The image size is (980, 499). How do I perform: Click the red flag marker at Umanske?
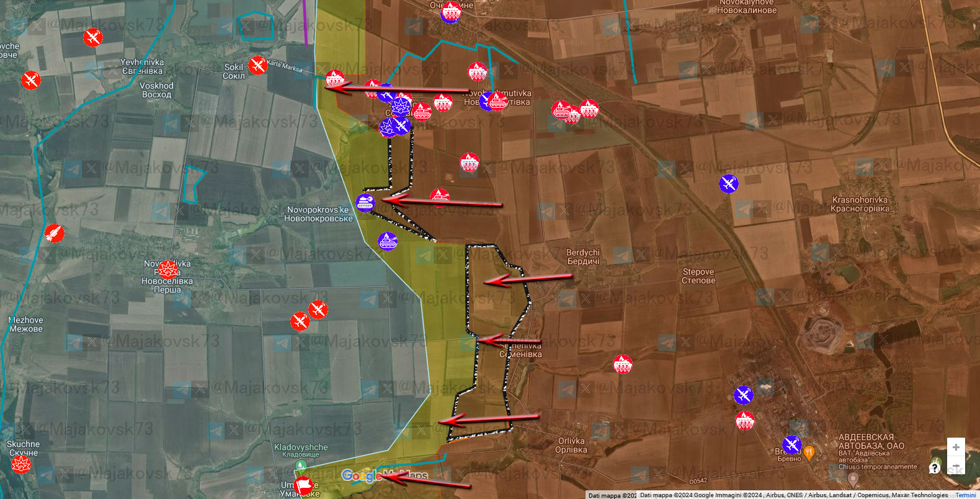coord(303,485)
